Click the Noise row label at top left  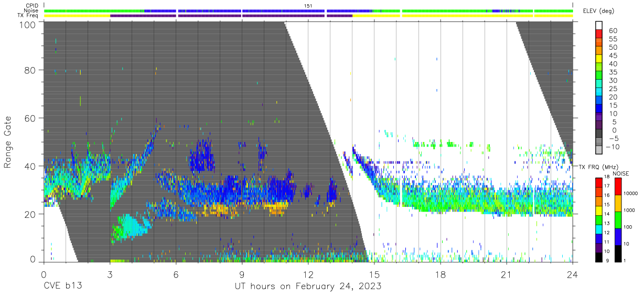pos(31,10)
